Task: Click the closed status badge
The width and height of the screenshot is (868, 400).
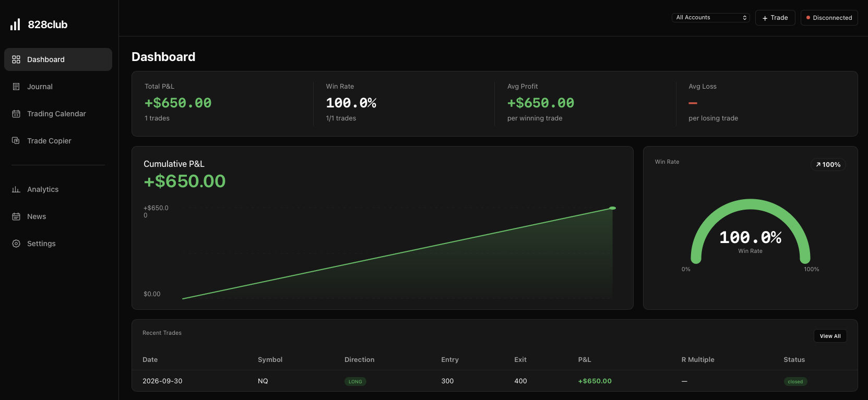Action: click(x=795, y=382)
